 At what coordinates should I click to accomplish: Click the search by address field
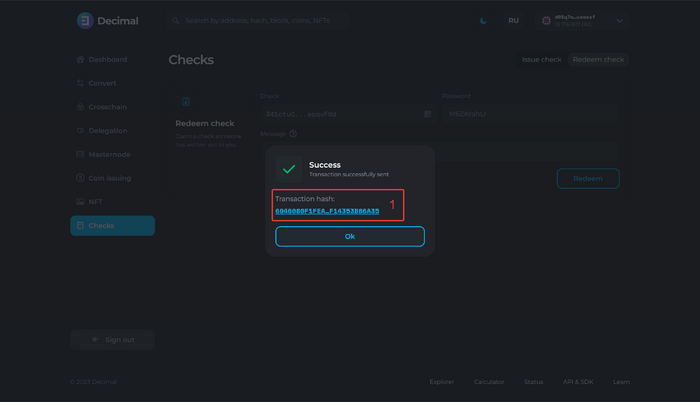coord(258,21)
